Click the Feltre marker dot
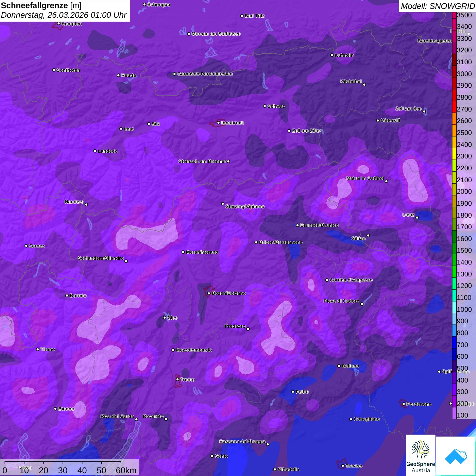The height and width of the screenshot is (476, 476). pyautogui.click(x=293, y=392)
